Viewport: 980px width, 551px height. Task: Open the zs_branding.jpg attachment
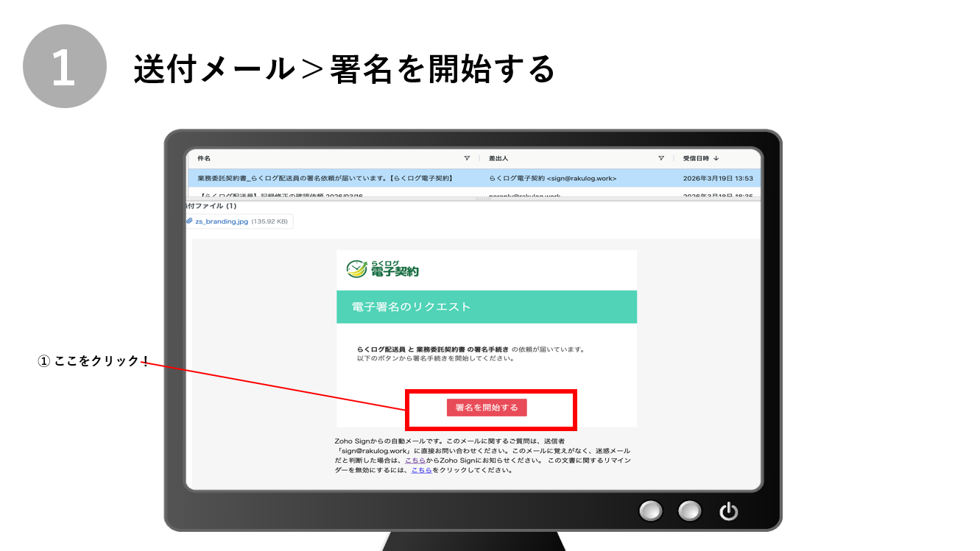click(x=222, y=221)
